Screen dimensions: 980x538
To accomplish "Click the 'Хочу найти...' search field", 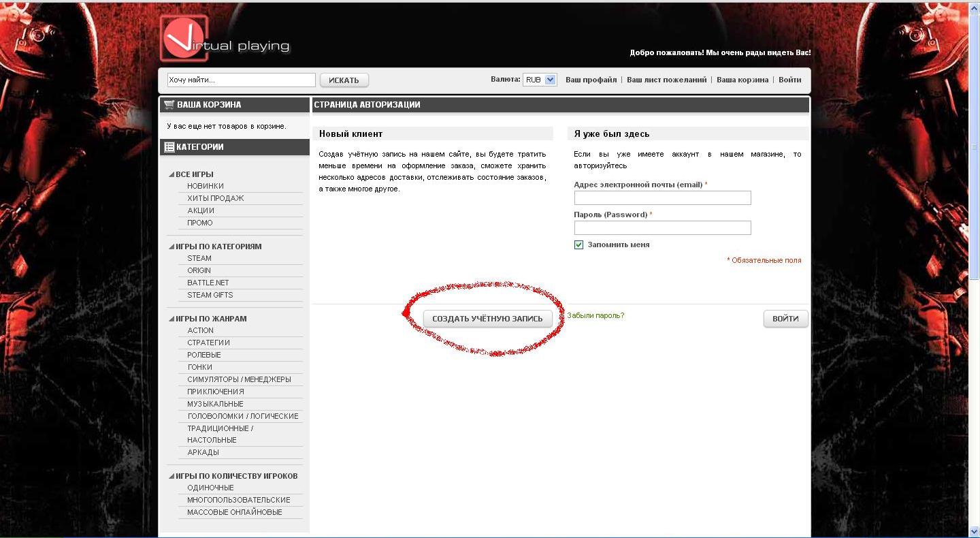I will (x=241, y=80).
